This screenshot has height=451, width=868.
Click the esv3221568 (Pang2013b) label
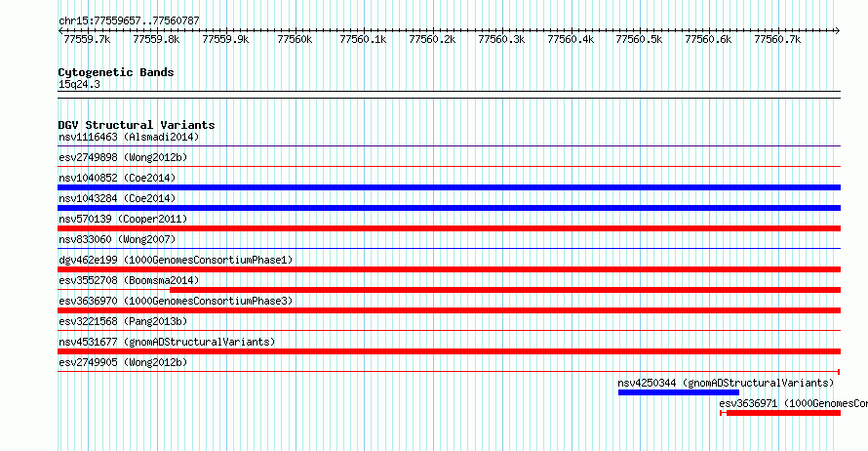[x=123, y=321]
